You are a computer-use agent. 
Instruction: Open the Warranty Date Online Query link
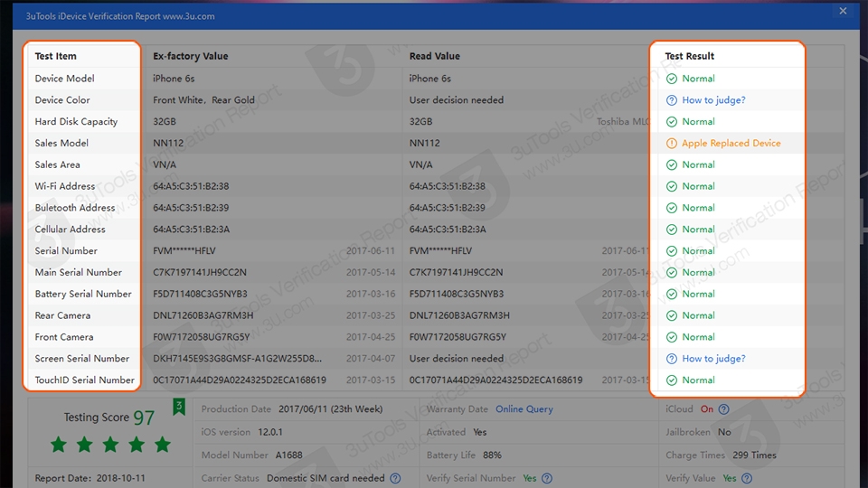(524, 409)
